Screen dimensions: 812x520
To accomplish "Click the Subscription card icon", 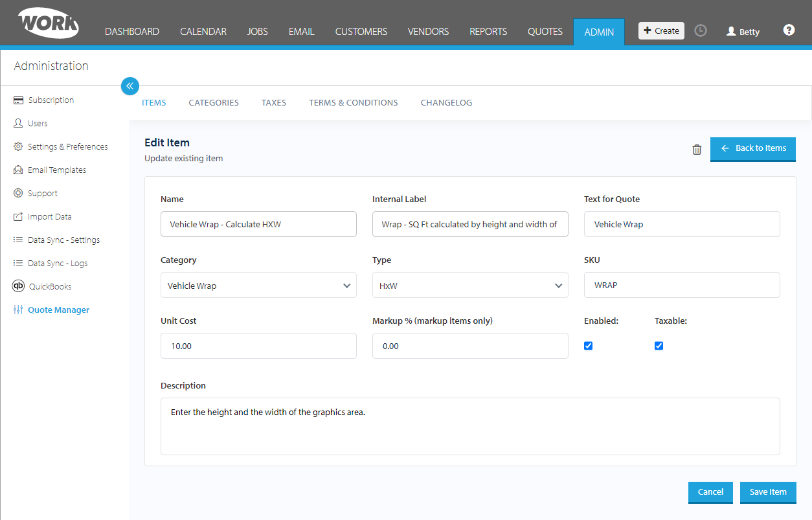I will point(18,100).
